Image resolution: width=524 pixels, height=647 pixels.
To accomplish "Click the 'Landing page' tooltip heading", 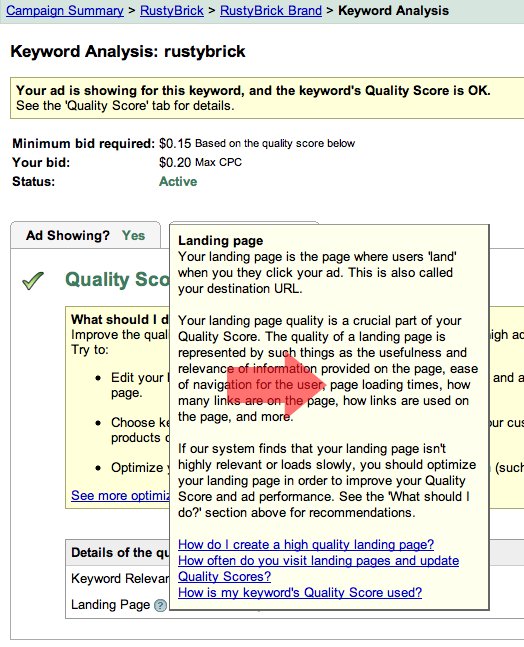I will tap(220, 241).
